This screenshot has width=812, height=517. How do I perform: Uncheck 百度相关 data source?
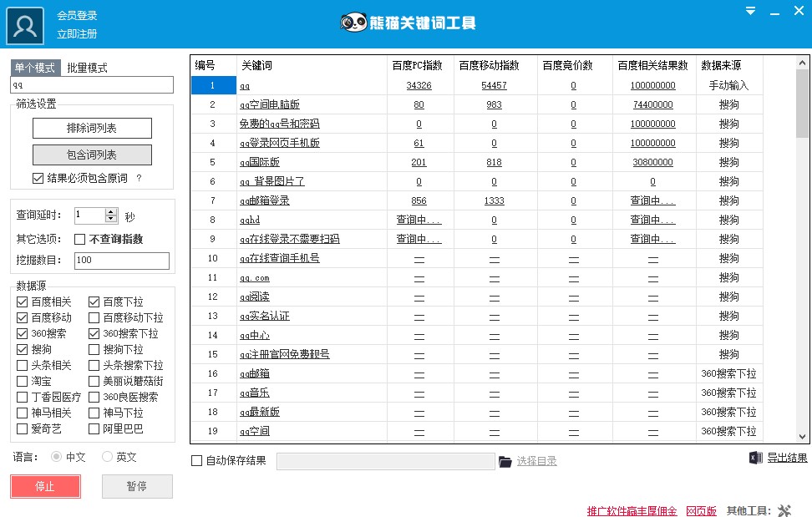pos(22,302)
